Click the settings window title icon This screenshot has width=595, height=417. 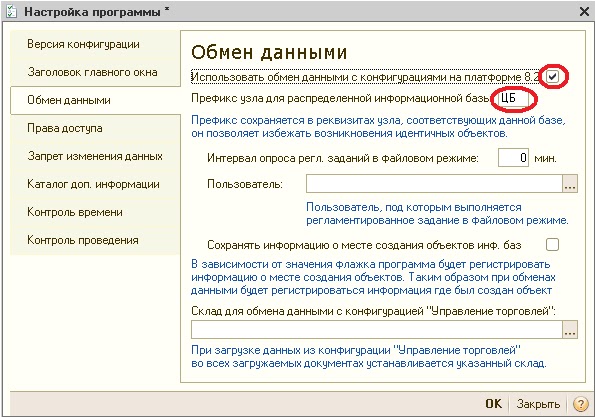[x=11, y=11]
